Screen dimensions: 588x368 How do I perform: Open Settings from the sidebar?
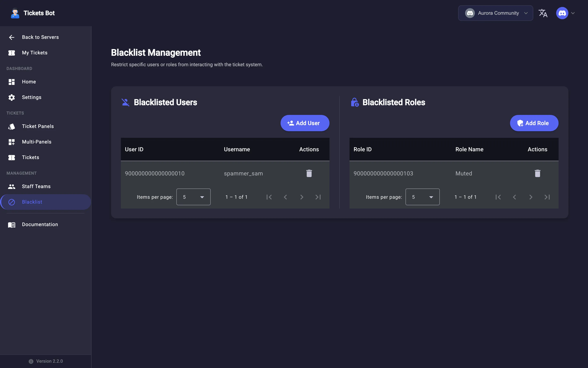tap(46, 97)
